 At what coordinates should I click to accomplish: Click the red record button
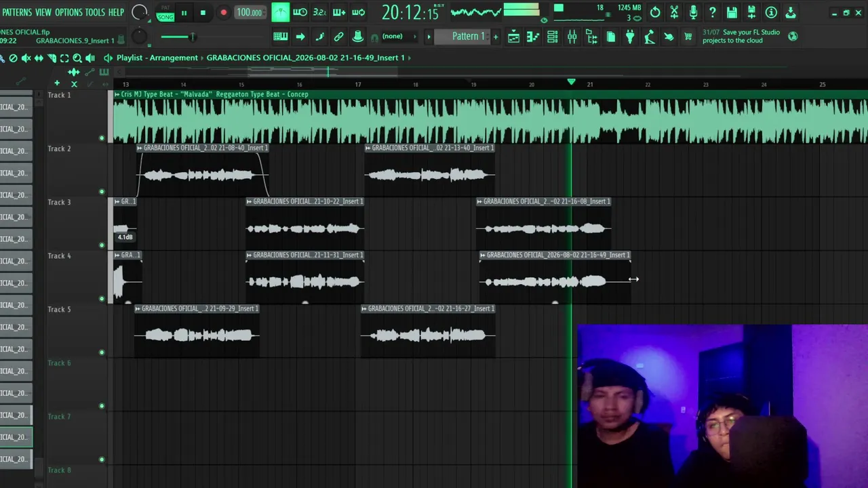click(223, 12)
